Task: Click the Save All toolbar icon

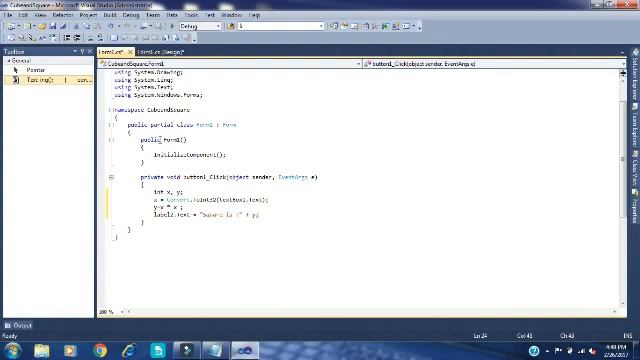Action: tap(63, 26)
